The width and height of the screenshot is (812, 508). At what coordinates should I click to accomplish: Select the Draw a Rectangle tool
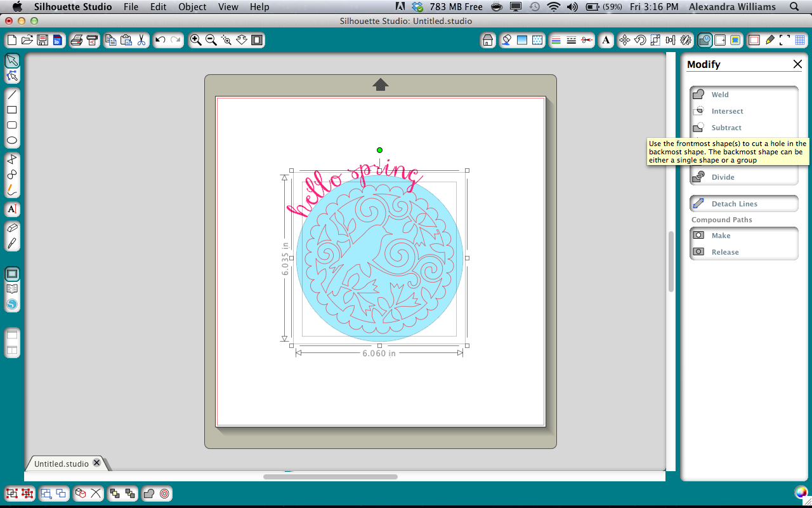(12, 110)
